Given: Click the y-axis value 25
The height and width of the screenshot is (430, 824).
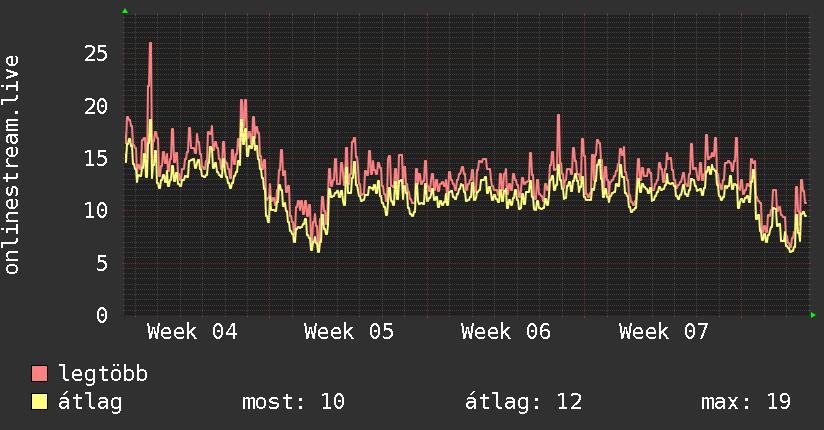Looking at the screenshot, I should (96, 53).
